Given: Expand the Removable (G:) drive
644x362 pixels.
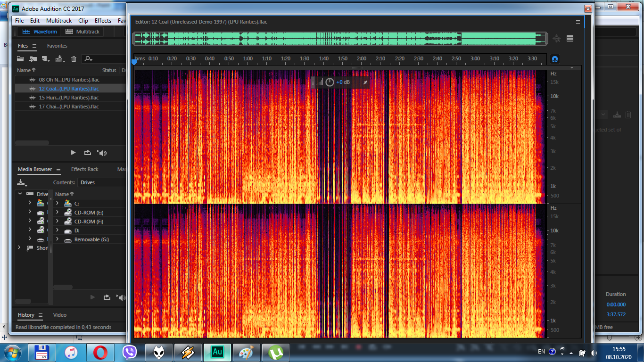Looking at the screenshot, I should 57,239.
